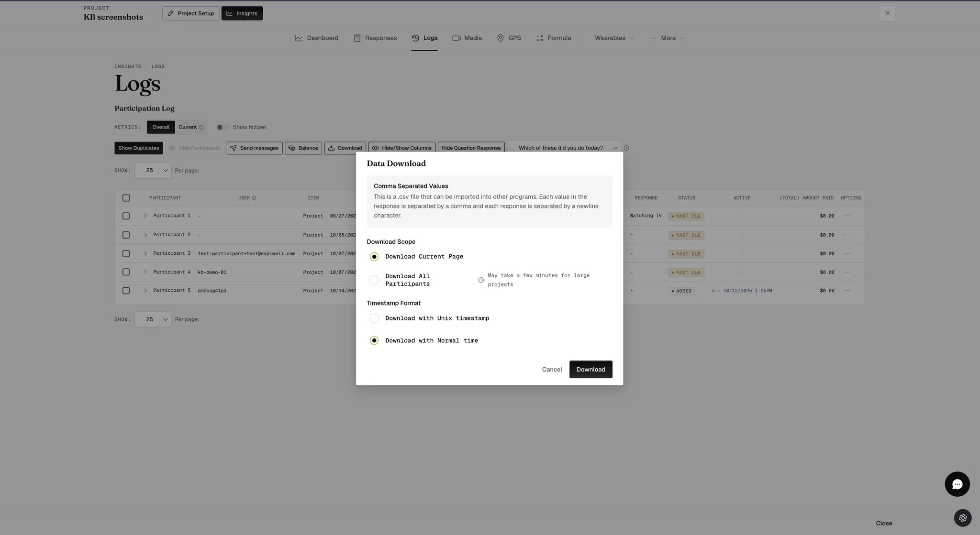Tick the select-all checkbox in table header

126,198
